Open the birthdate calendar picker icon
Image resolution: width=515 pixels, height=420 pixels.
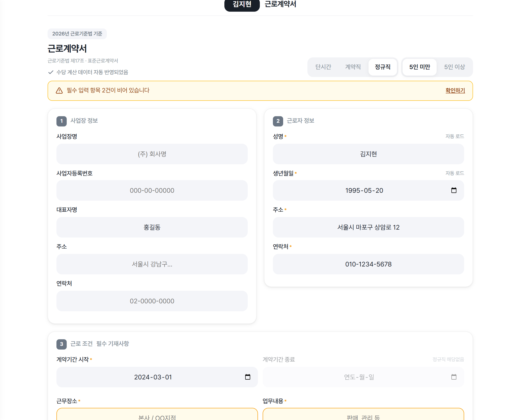(x=454, y=190)
